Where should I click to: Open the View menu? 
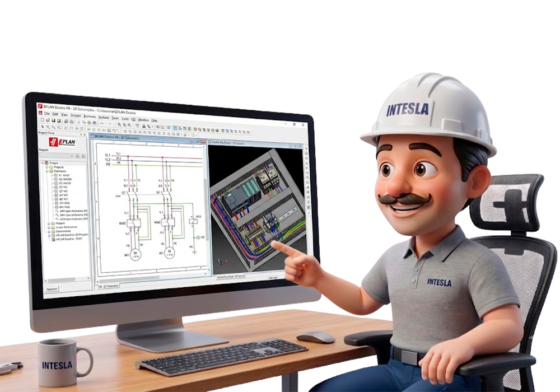click(x=64, y=115)
